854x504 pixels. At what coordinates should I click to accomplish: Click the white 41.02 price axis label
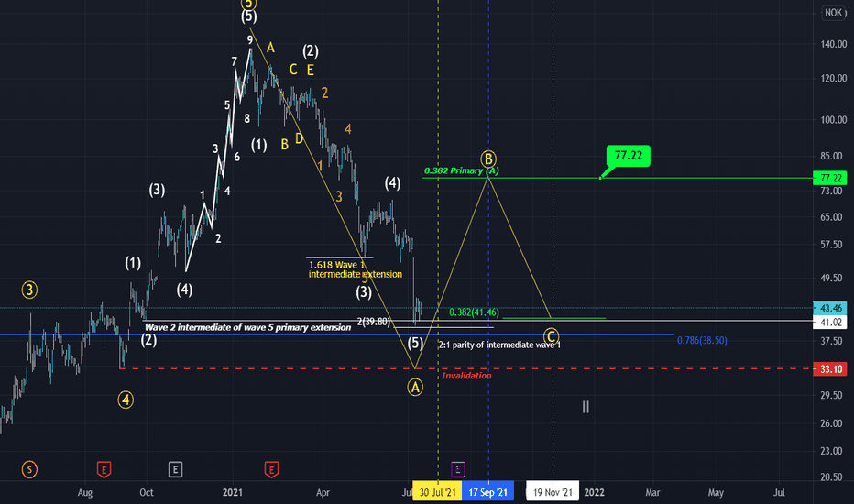pos(830,322)
